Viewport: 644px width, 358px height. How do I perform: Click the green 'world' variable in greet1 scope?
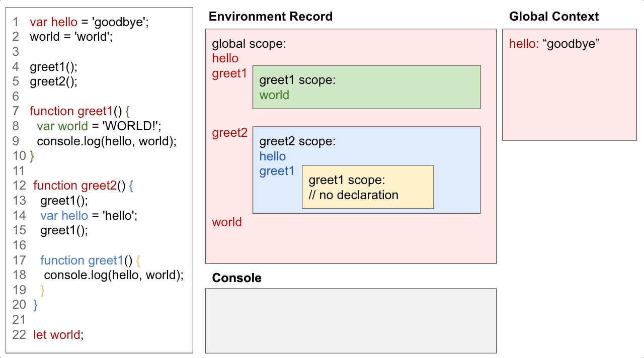(x=274, y=96)
